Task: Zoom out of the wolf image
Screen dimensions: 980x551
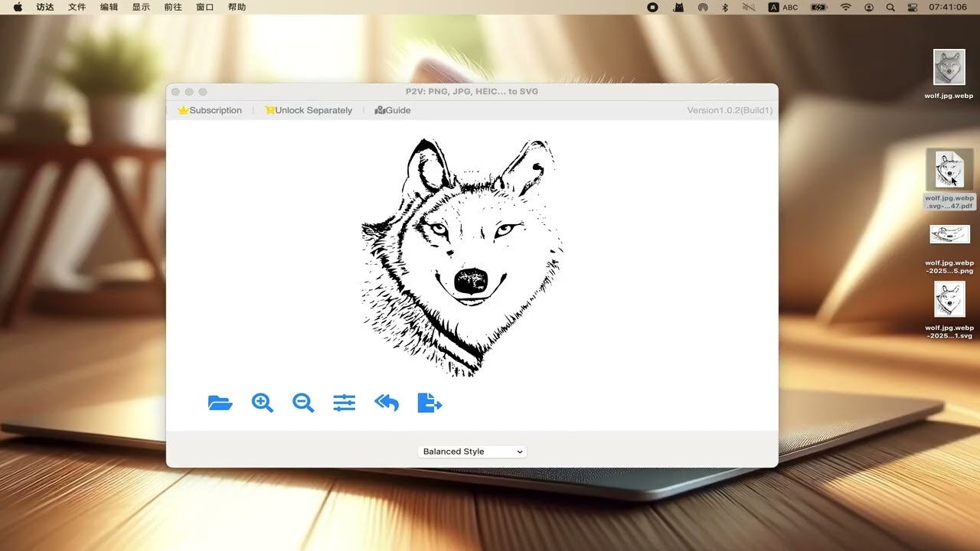Action: tap(302, 403)
